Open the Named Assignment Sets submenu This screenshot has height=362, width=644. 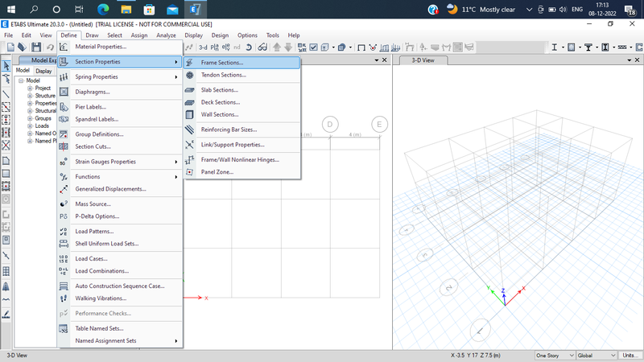(x=120, y=340)
